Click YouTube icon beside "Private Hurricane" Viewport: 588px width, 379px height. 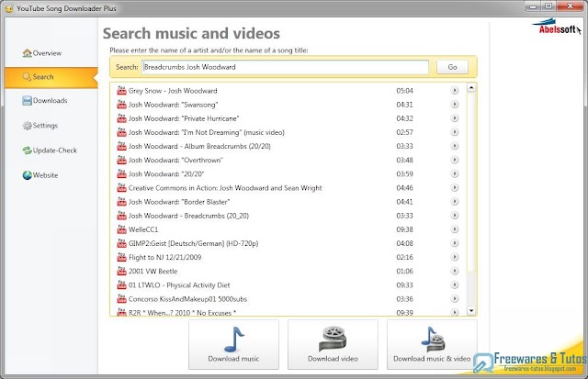[x=121, y=118]
